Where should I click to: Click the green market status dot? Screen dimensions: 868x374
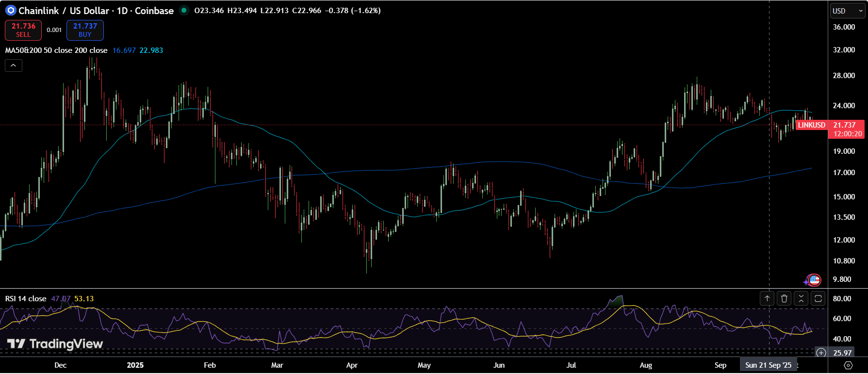(x=184, y=10)
